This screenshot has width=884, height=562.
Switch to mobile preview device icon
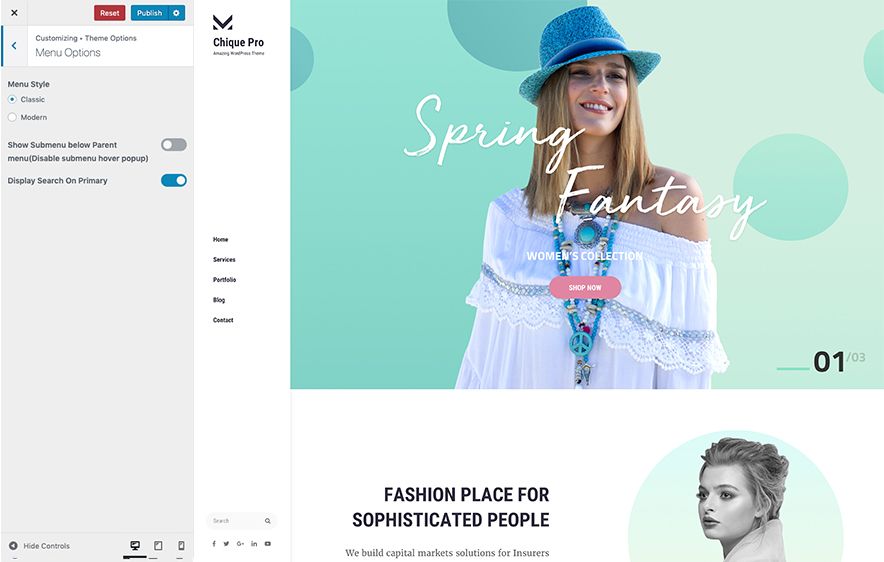coord(181,546)
